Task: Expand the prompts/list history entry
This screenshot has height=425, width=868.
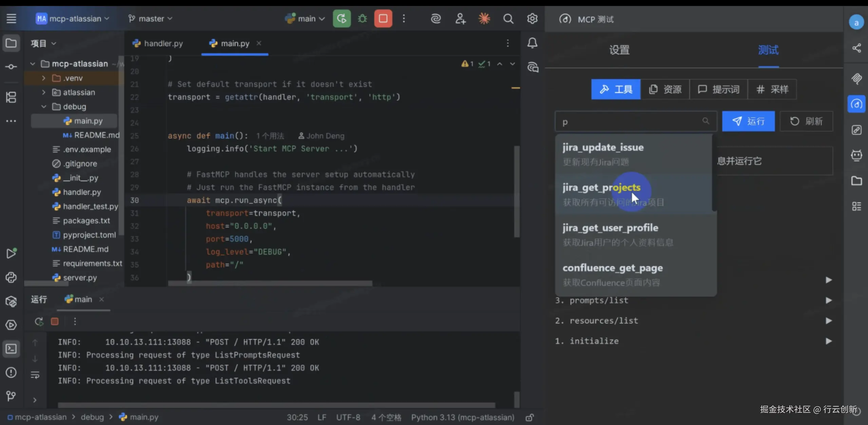Action: [x=828, y=300]
